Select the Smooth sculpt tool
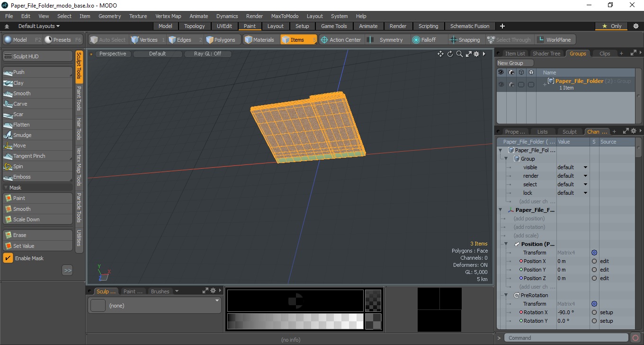The image size is (644, 345). click(37, 93)
